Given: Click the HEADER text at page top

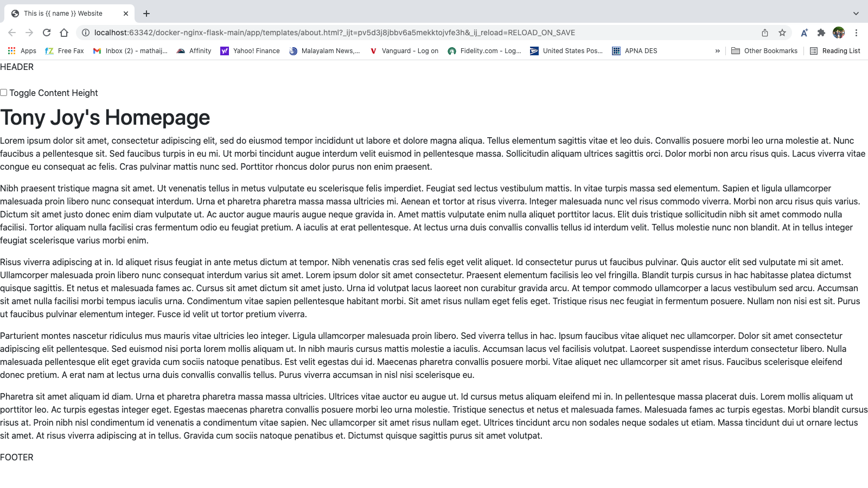Looking at the screenshot, I should [x=17, y=67].
